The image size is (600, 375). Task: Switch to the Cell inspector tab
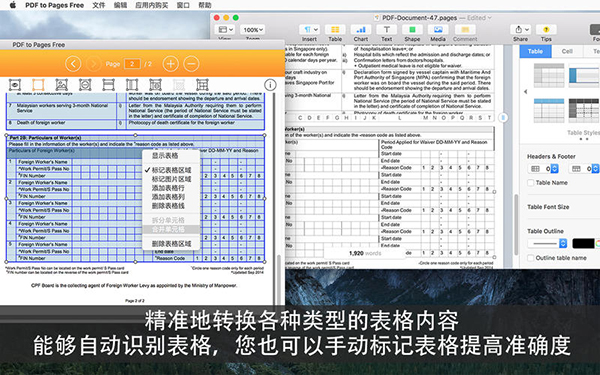coord(567,51)
